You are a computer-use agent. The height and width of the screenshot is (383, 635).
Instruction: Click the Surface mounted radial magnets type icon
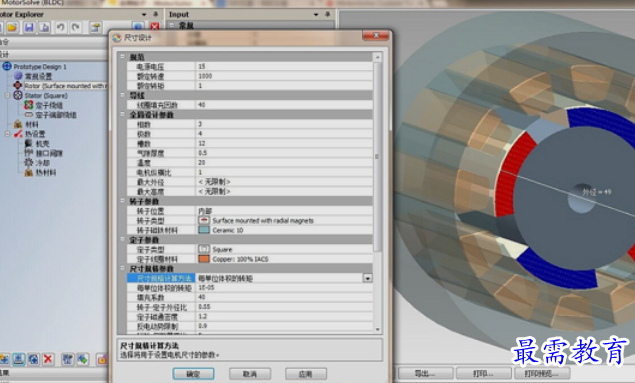pos(204,220)
